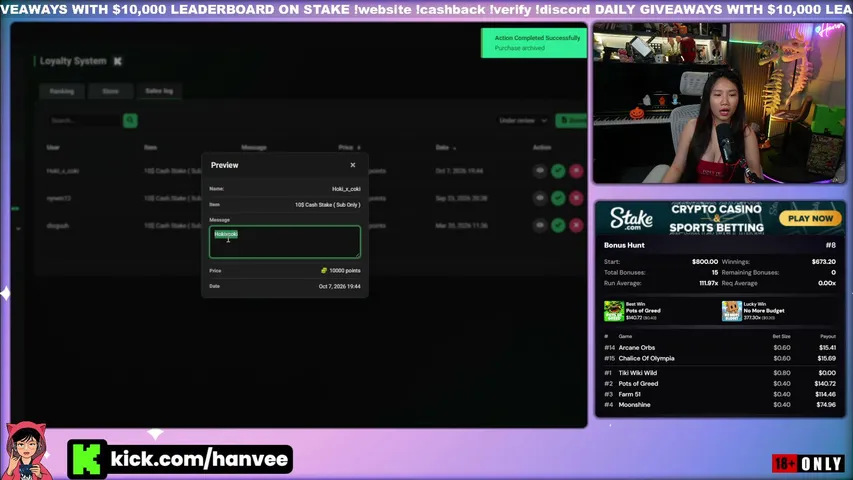Screen dimensions: 853x480
Task: Click the Message column header
Action: click(254, 147)
